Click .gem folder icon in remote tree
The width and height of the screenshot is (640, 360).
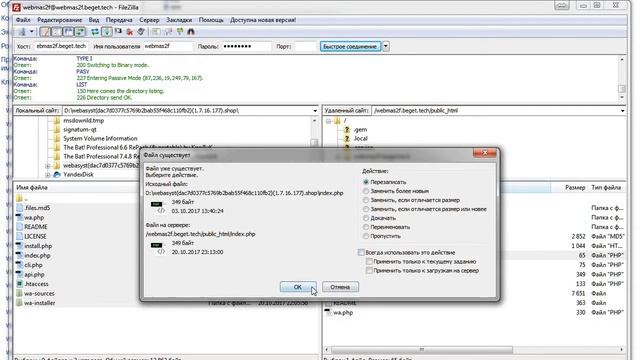tap(347, 129)
